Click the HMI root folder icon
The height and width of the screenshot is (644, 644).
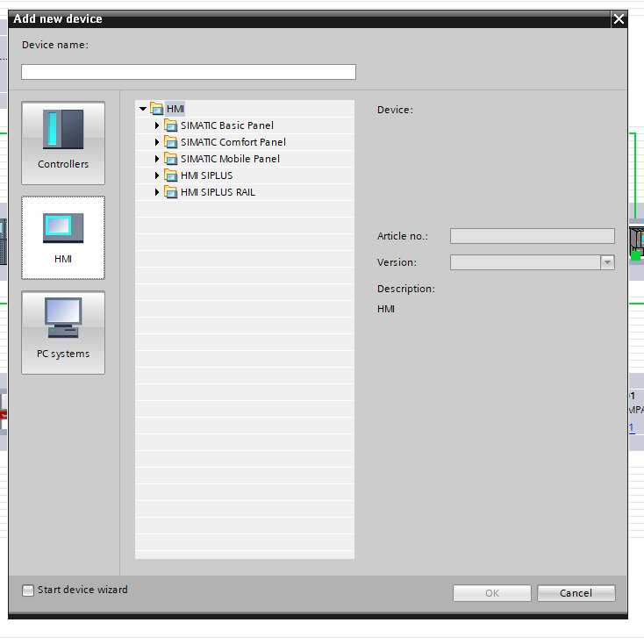156,109
